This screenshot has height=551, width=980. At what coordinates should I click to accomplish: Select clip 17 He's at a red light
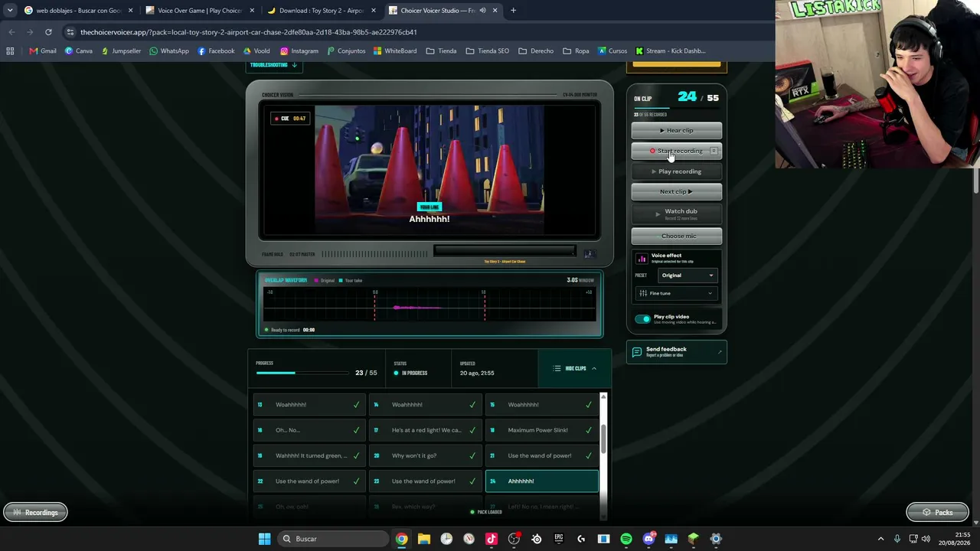coord(426,430)
